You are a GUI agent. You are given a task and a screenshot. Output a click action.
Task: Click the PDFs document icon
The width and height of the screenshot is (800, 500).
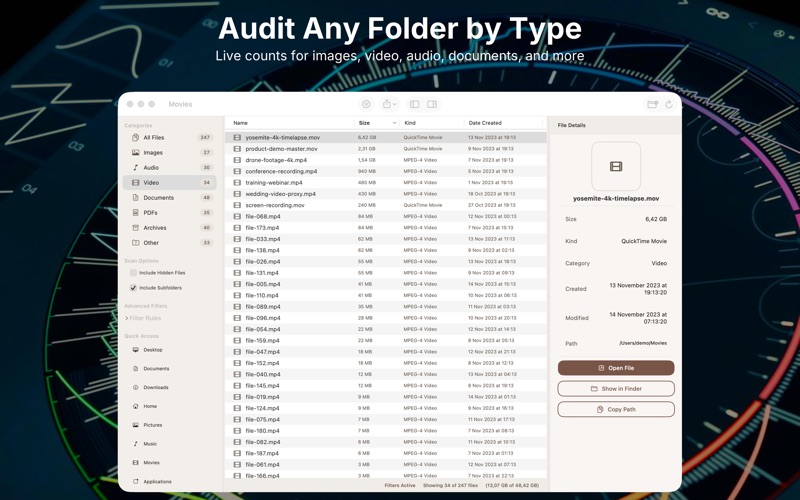(x=135, y=213)
